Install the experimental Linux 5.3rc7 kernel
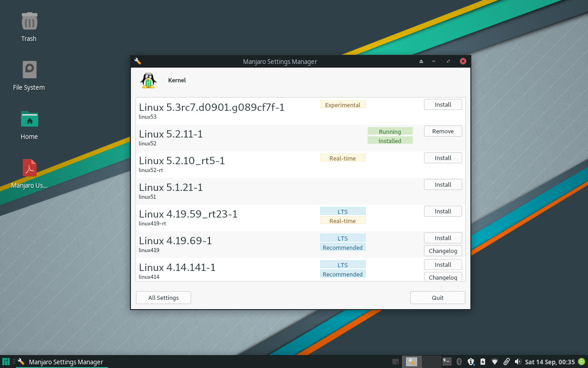Viewport: 588px width, 368px height. 442,104
